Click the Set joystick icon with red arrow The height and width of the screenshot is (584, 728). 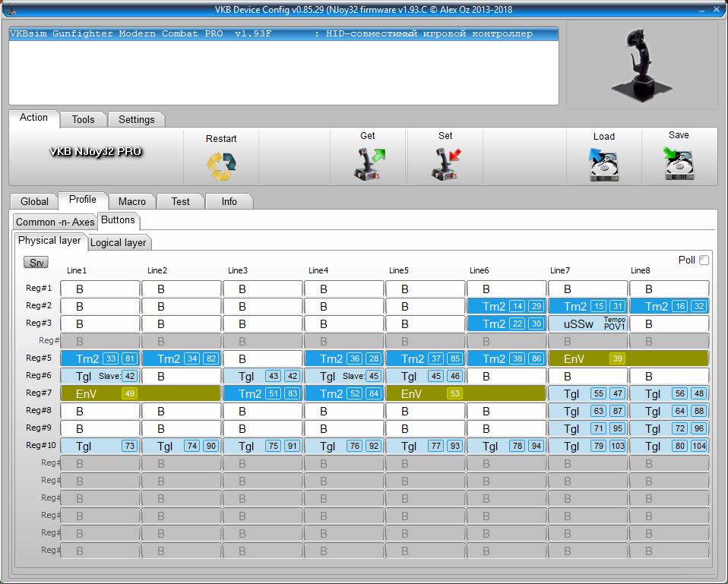tap(446, 164)
